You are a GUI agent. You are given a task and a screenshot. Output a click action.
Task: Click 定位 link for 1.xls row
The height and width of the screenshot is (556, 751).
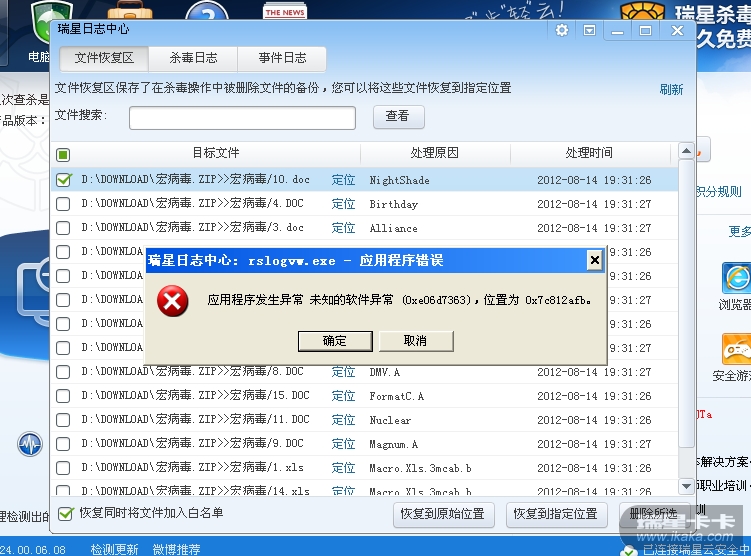tap(343, 468)
